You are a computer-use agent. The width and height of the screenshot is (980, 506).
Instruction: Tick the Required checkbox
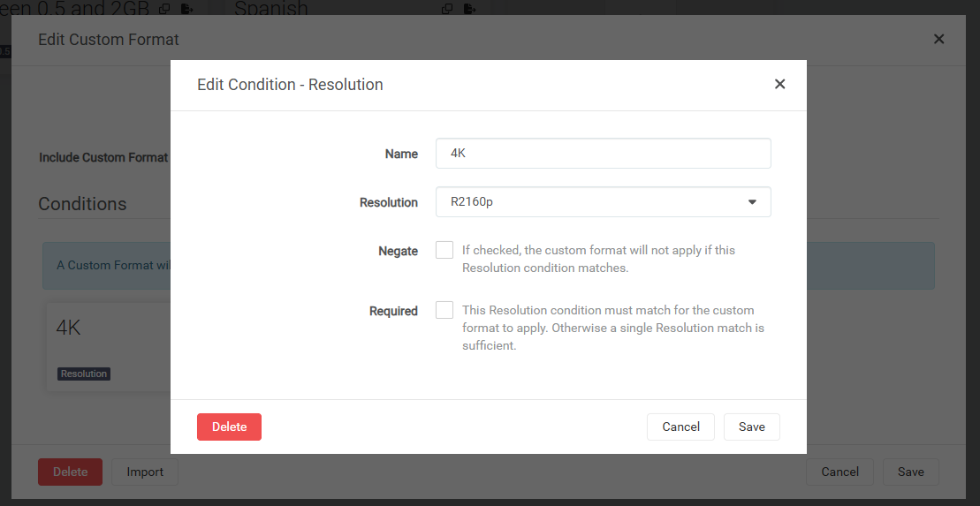click(444, 310)
